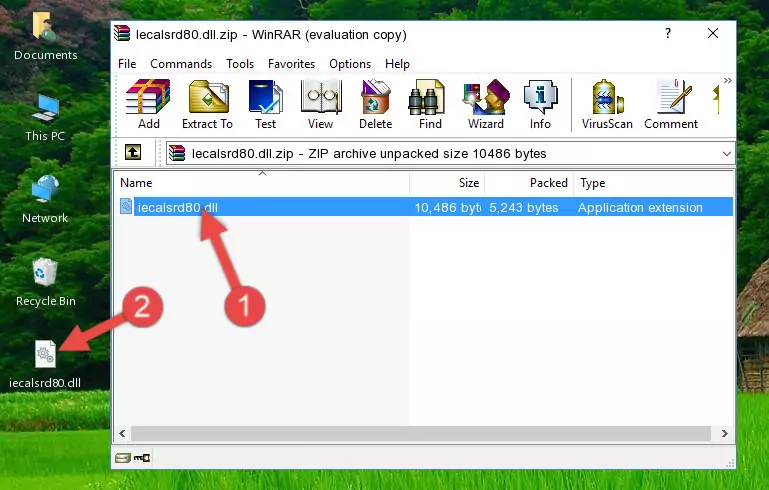This screenshot has height=490, width=769.
Task: Sort the list by Name column
Action: [262, 183]
